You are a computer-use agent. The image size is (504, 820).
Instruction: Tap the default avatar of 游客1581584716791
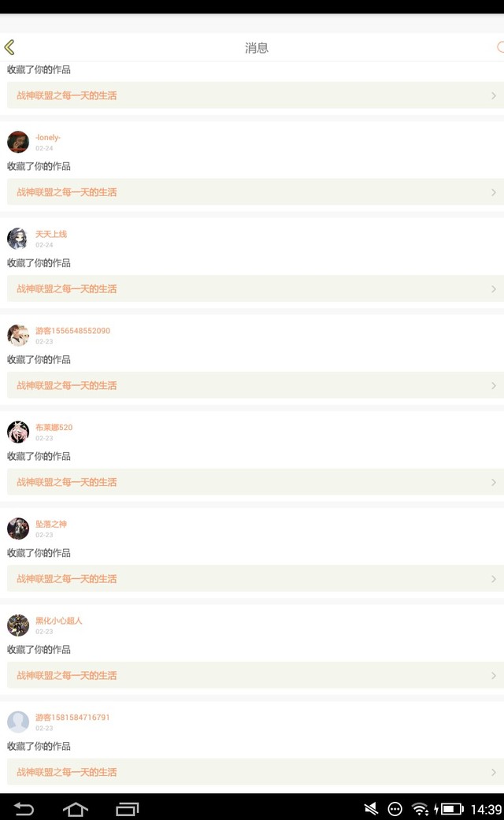click(x=18, y=722)
